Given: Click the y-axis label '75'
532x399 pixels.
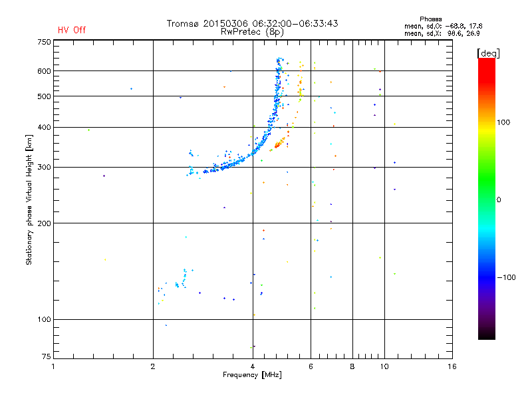Looking at the screenshot, I should [x=47, y=356].
